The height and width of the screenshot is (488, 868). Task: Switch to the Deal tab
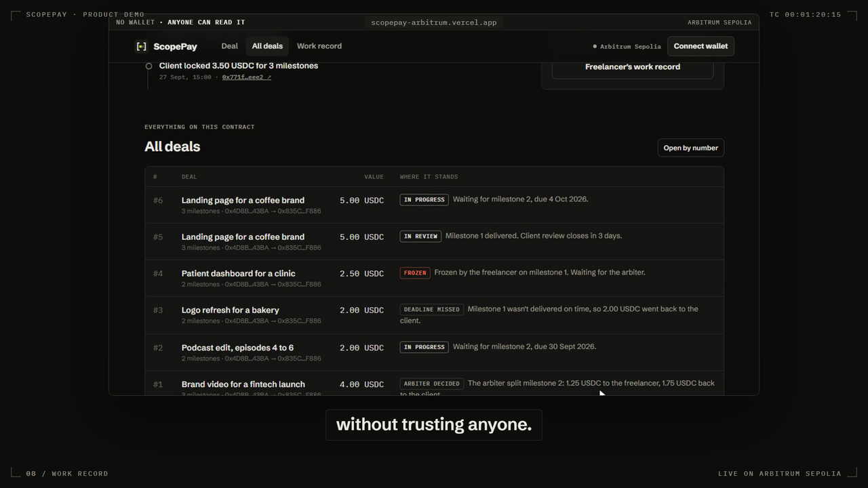point(229,46)
